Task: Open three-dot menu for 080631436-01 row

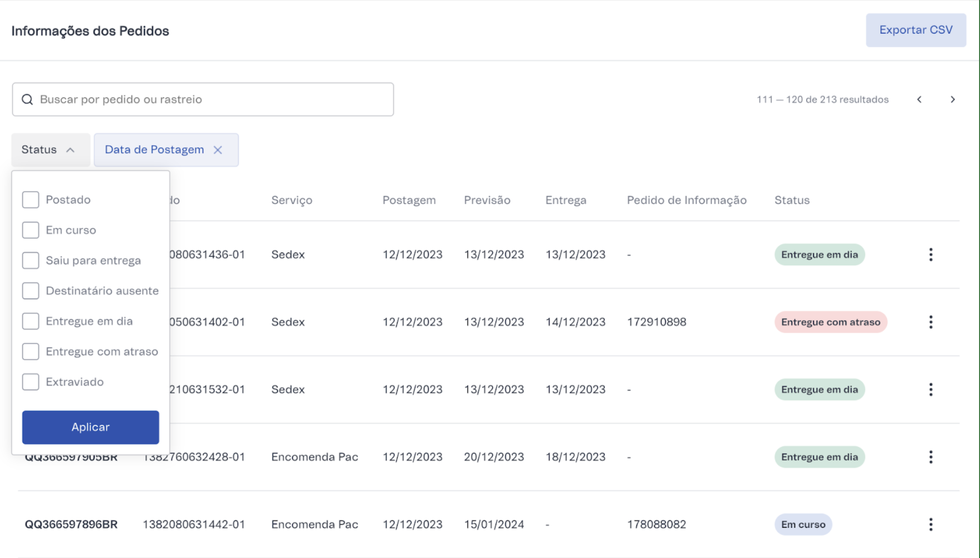Action: [x=931, y=254]
